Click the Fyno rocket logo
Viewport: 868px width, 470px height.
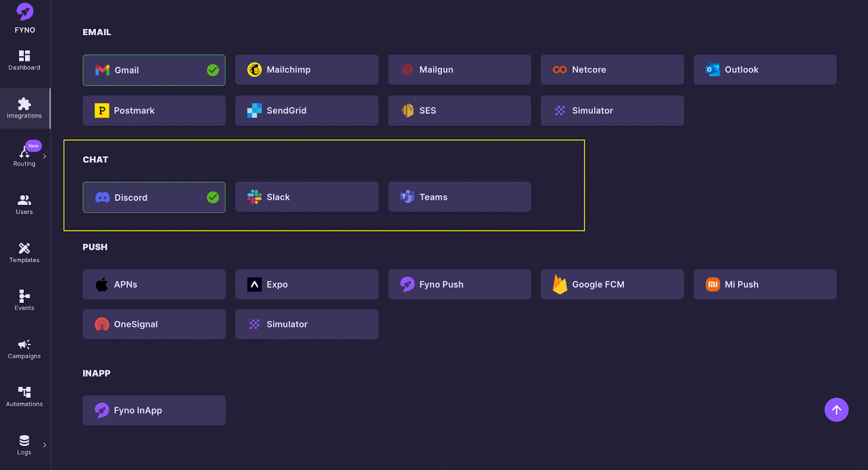(x=24, y=12)
